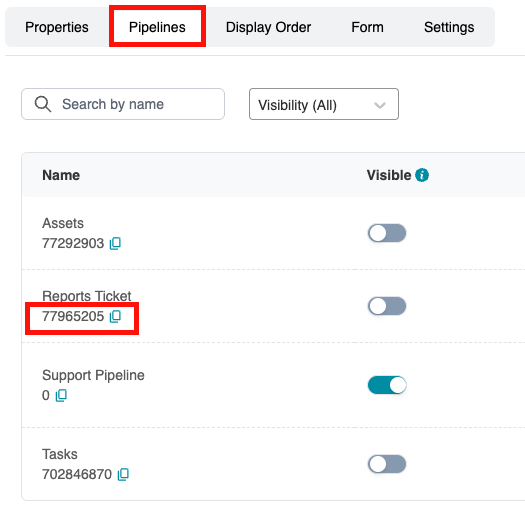This screenshot has height=511, width=525.
Task: Open the Visibility (All) dropdown
Action: pos(324,104)
